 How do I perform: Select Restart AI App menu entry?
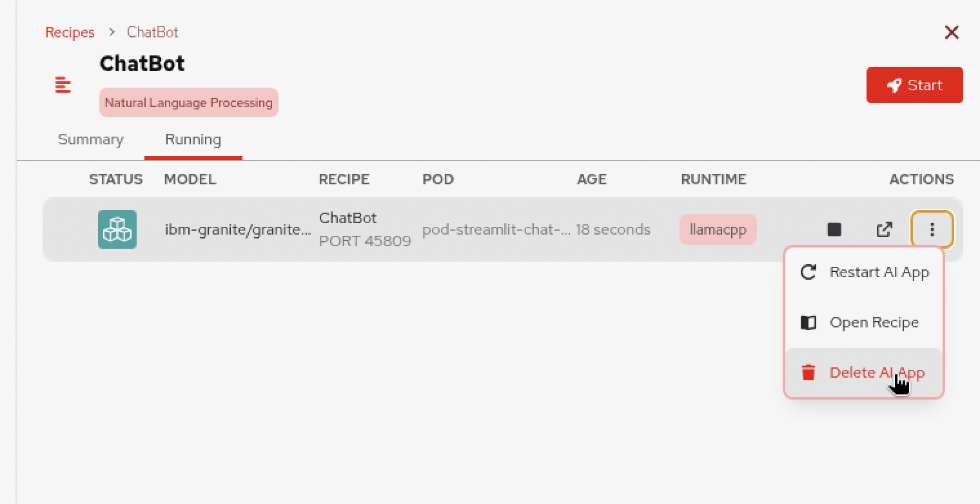[x=879, y=272]
